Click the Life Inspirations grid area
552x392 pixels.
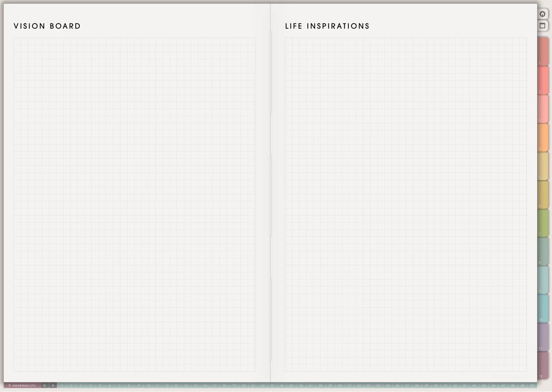406,205
